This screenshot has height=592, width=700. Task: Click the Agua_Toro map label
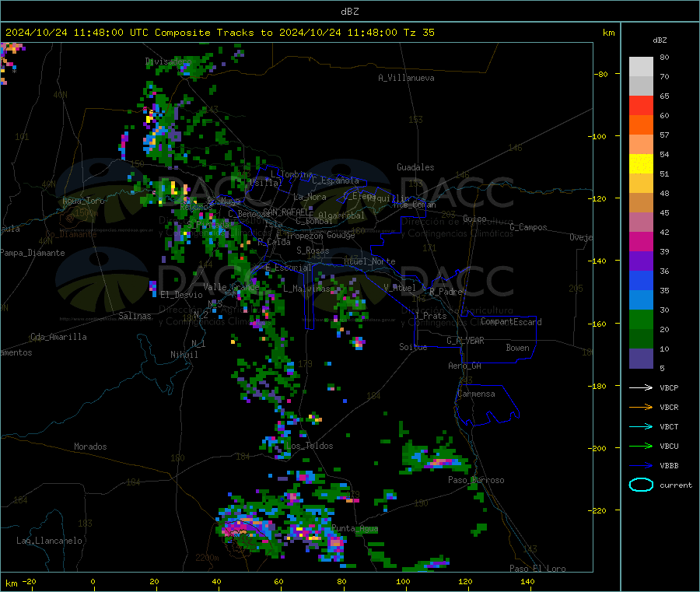coord(83,201)
